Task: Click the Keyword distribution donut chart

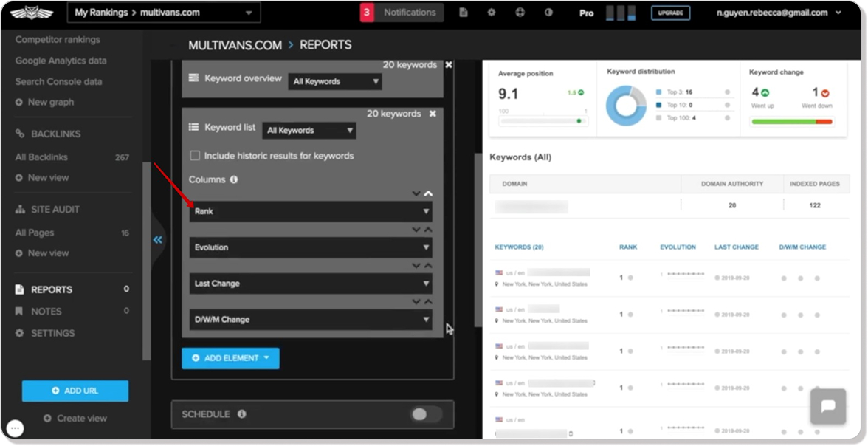Action: point(626,106)
